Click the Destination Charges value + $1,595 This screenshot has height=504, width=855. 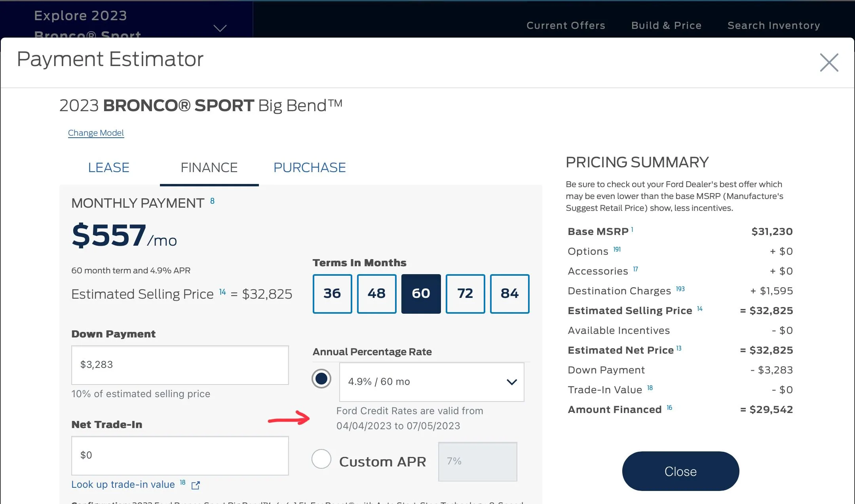coord(771,291)
